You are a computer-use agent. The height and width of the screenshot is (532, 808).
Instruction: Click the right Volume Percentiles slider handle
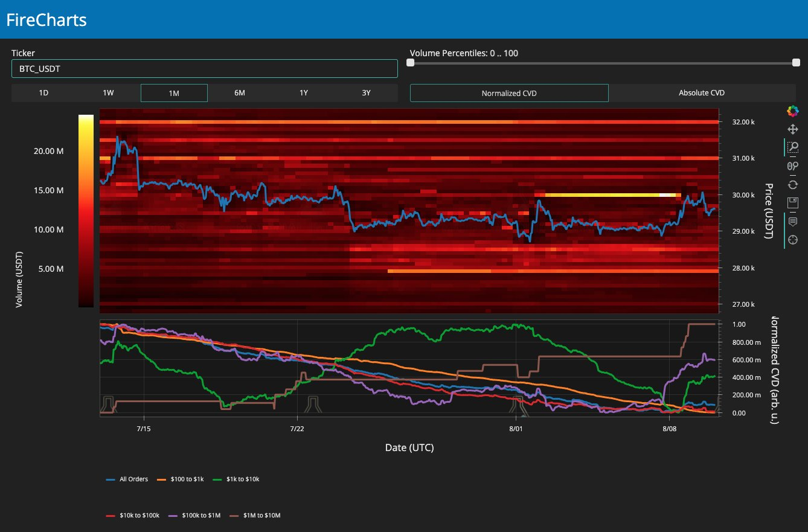pos(796,63)
